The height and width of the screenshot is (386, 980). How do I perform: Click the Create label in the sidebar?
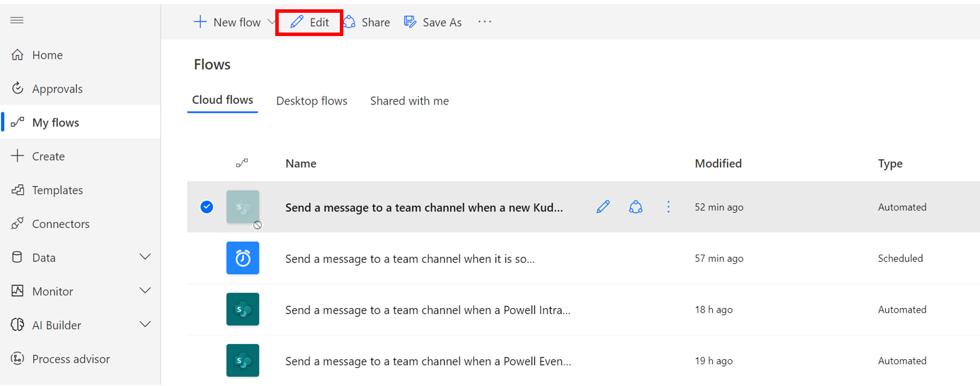coord(48,156)
